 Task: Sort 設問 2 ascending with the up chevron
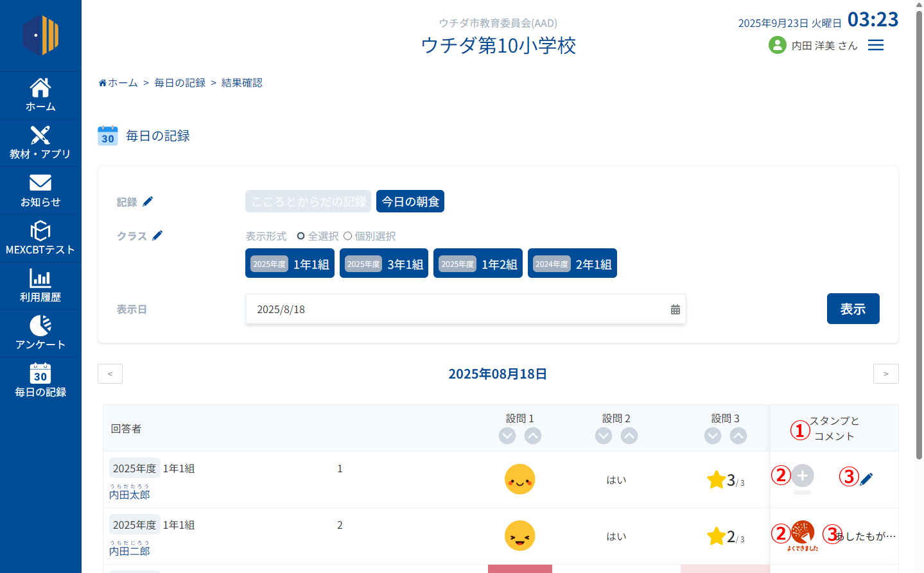[629, 436]
